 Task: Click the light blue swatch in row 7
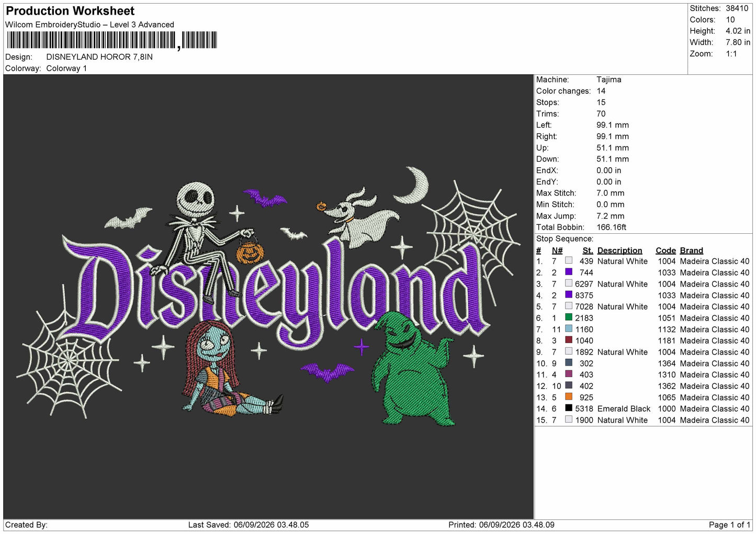point(569,328)
